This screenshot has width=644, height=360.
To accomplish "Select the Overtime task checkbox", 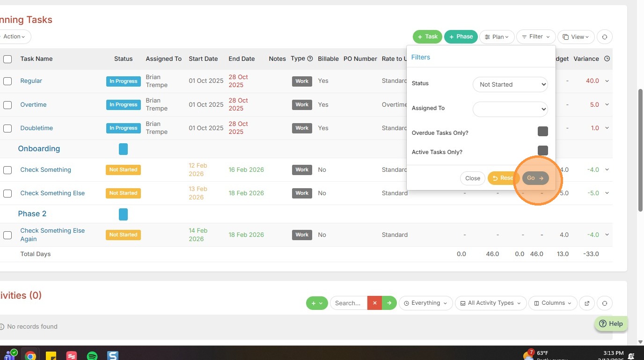I will tap(7, 105).
